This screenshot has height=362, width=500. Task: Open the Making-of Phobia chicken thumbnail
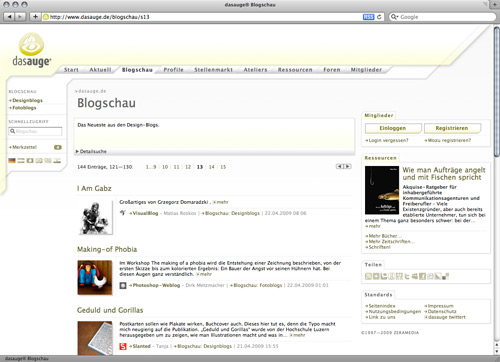click(95, 278)
